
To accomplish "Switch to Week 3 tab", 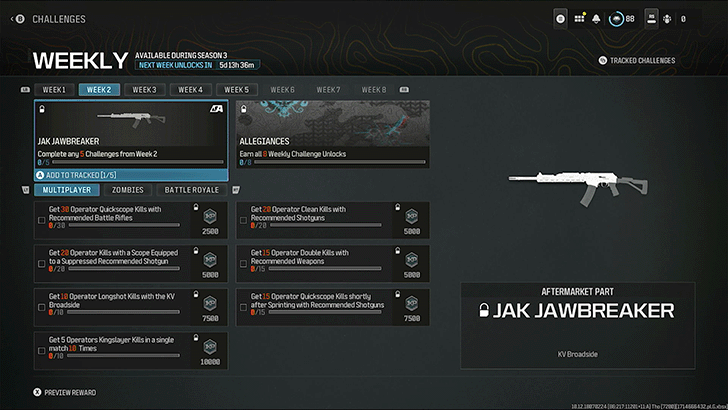I will 144,90.
